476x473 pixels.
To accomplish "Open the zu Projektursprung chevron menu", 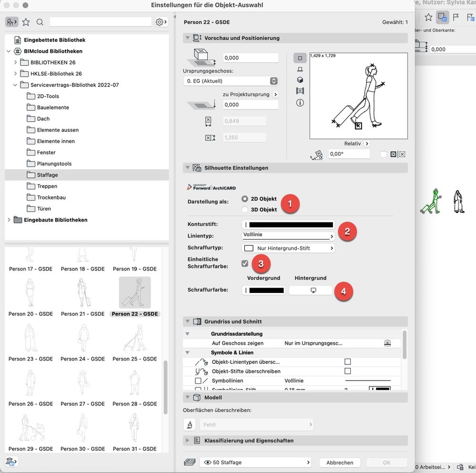I will click(275, 94).
